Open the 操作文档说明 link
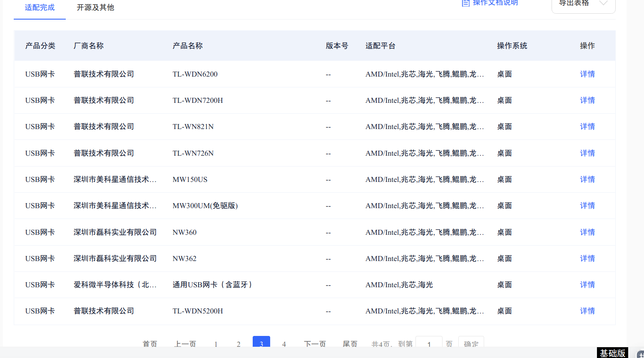 495,3
